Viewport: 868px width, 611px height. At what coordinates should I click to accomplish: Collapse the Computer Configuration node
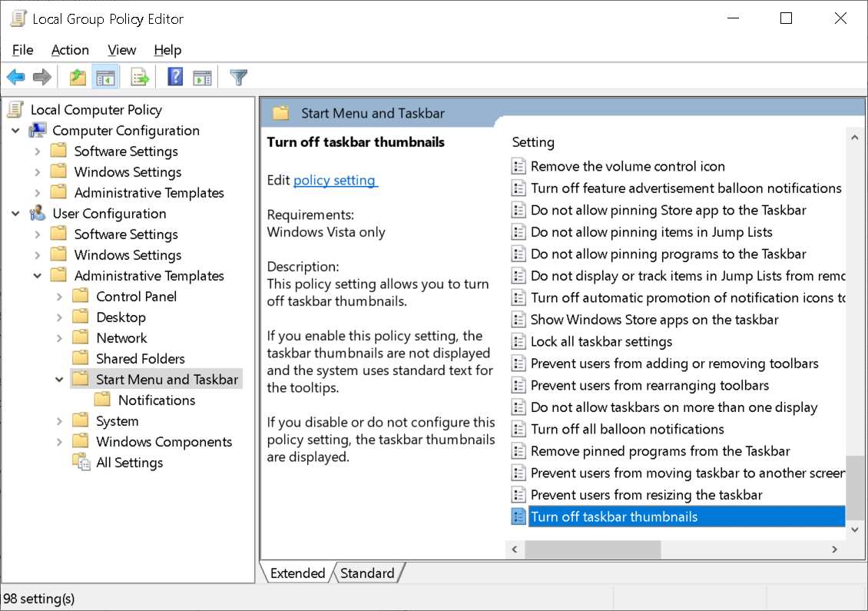(x=15, y=131)
